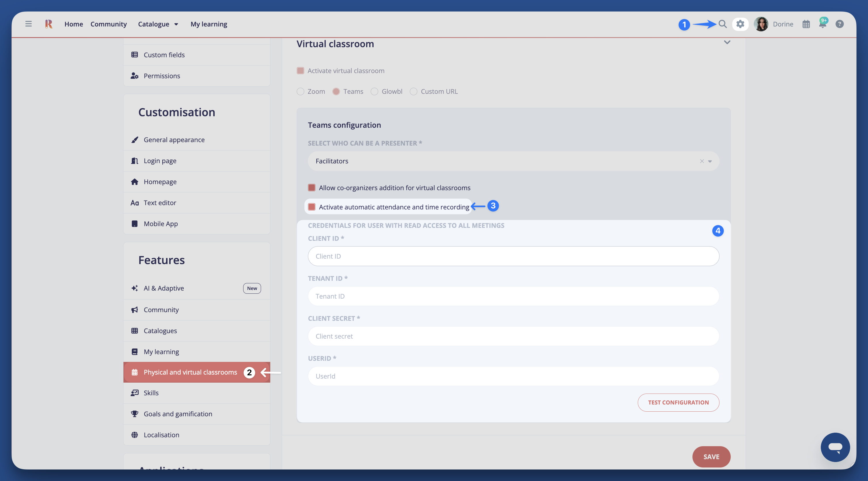Image resolution: width=868 pixels, height=481 pixels.
Task: Select Physical and virtual classrooms feature
Action: click(x=190, y=372)
